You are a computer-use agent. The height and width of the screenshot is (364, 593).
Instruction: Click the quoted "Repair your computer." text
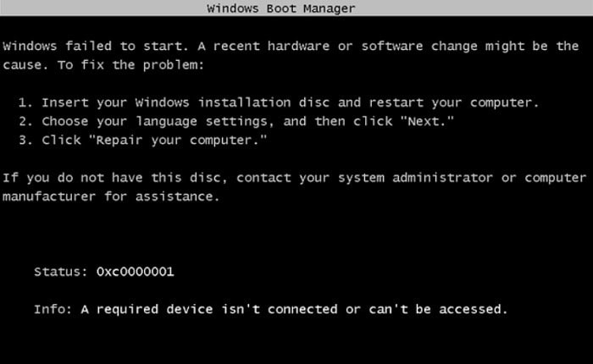pos(178,141)
